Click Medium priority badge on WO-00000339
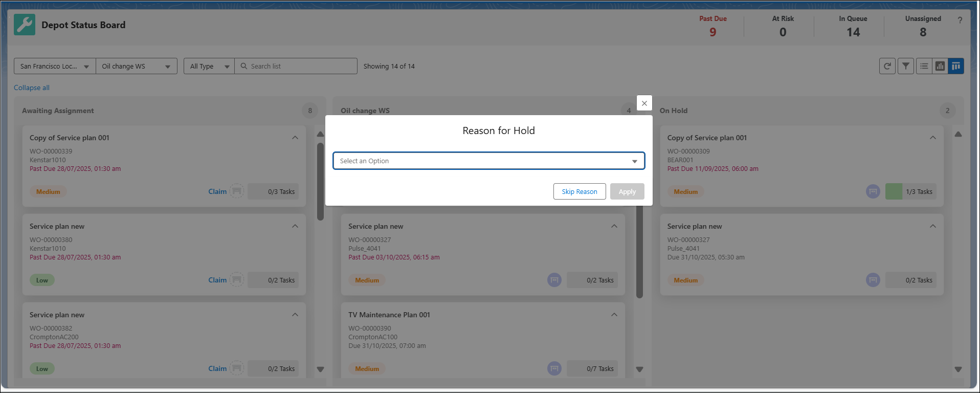The height and width of the screenshot is (393, 980). point(48,191)
